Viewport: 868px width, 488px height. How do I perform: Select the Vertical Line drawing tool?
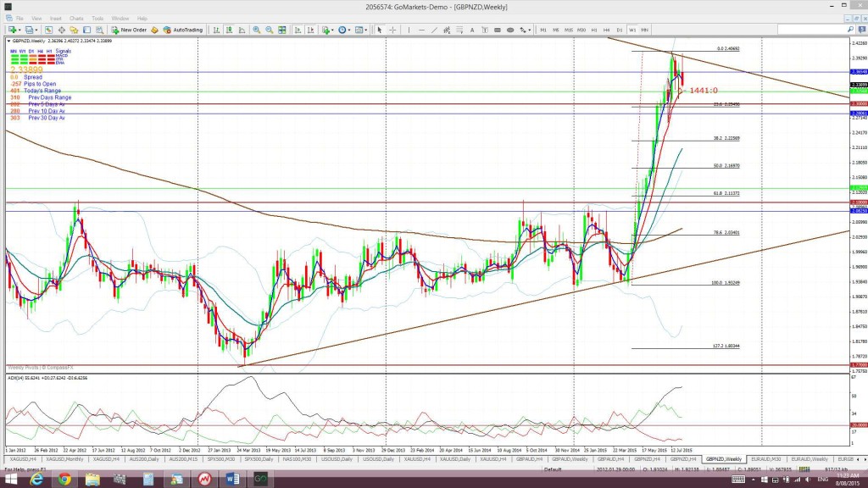coord(409,30)
